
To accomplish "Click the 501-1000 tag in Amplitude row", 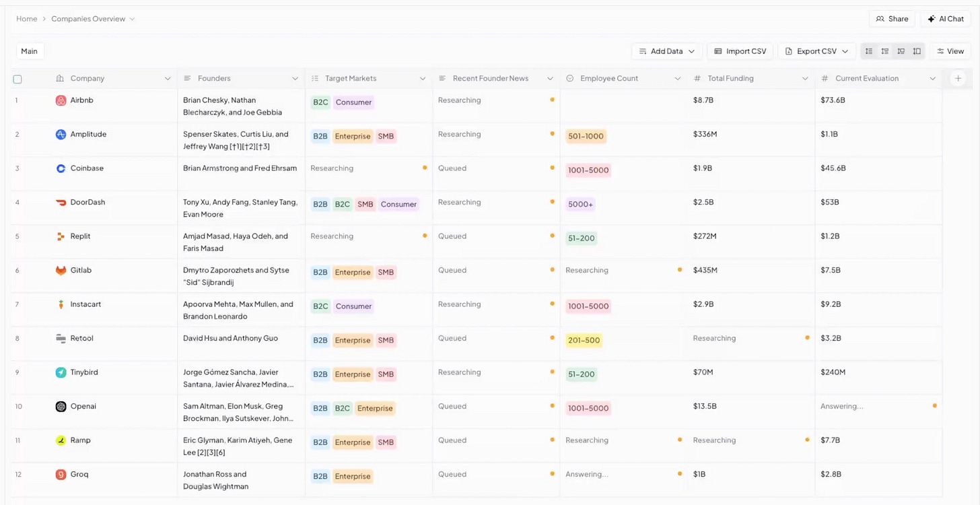I will [586, 137].
